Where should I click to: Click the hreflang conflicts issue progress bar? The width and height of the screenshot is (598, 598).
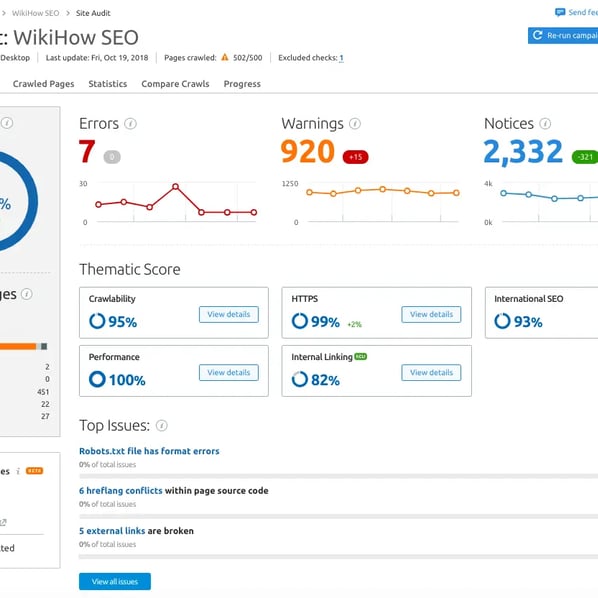pos(338,516)
